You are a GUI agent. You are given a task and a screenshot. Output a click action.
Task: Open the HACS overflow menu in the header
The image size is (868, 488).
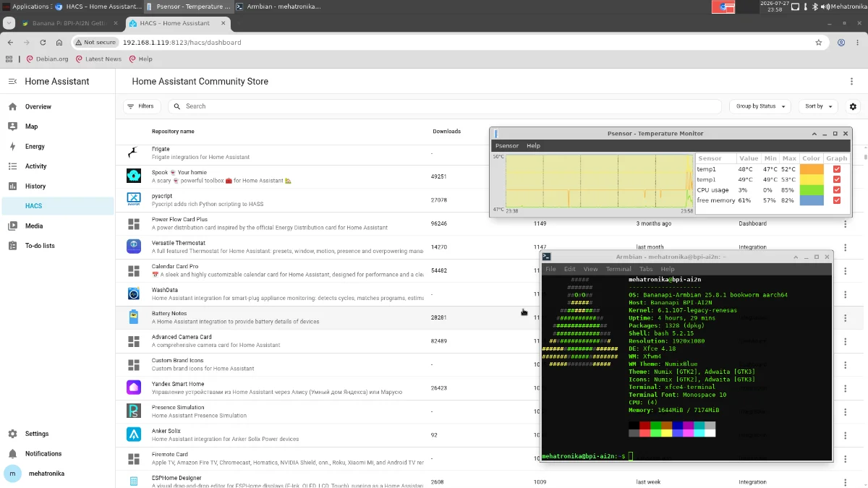(851, 82)
